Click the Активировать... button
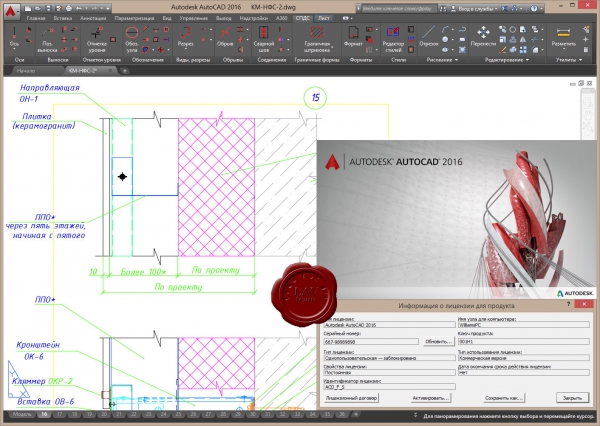 (x=430, y=398)
